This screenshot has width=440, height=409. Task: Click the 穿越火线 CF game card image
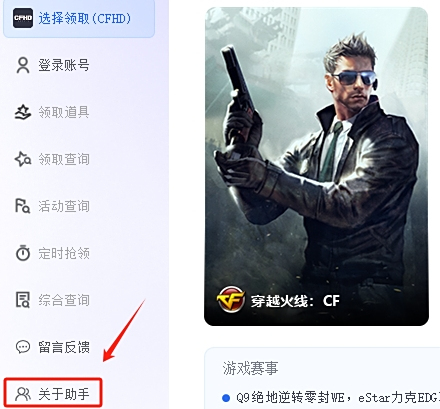pyautogui.click(x=316, y=166)
